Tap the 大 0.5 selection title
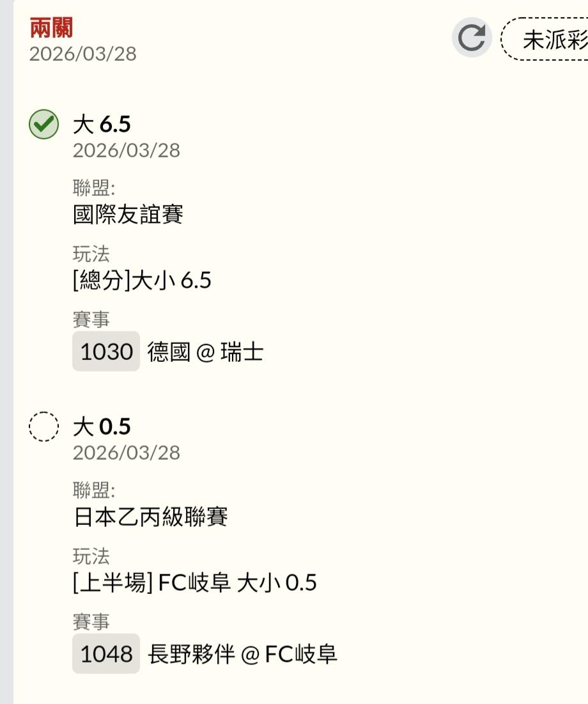Screen dimensions: 588x704 pyautogui.click(x=102, y=426)
